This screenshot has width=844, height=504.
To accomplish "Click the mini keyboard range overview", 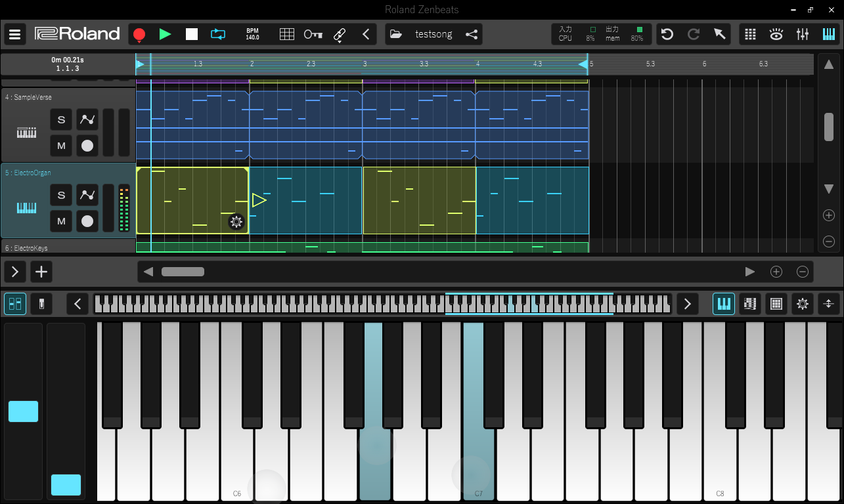I will [382, 304].
